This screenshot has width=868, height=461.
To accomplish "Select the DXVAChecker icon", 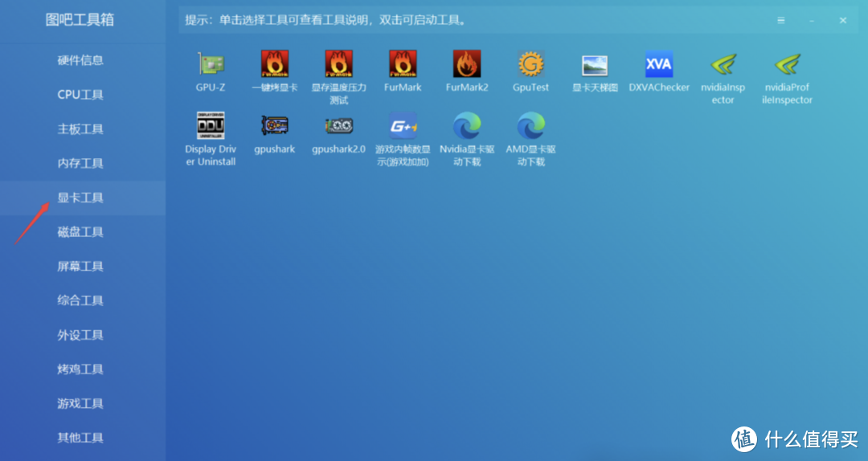I will coord(659,64).
